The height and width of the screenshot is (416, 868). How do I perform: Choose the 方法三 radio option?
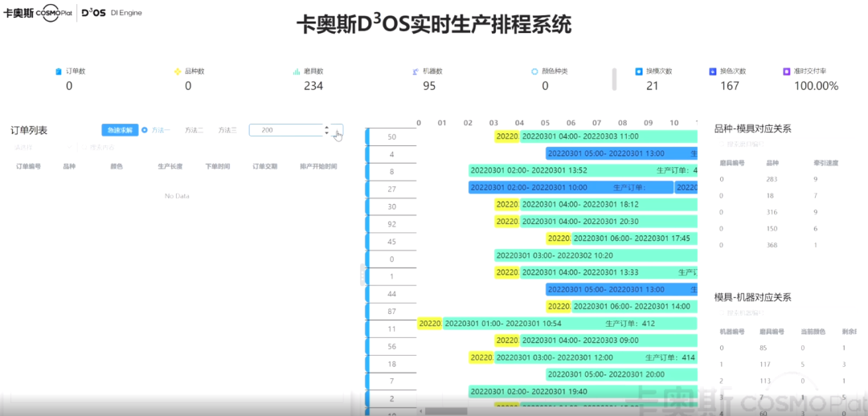(x=227, y=129)
